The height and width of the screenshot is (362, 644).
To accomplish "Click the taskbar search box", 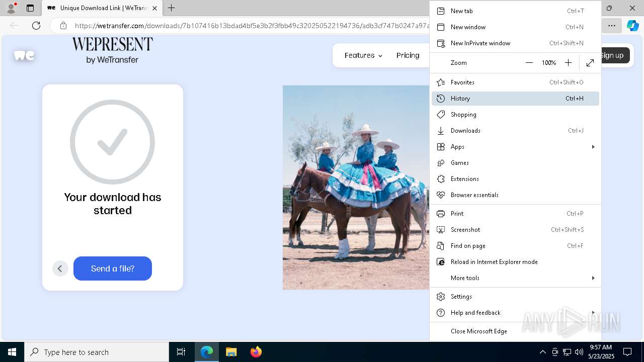I will pyautogui.click(x=97, y=352).
